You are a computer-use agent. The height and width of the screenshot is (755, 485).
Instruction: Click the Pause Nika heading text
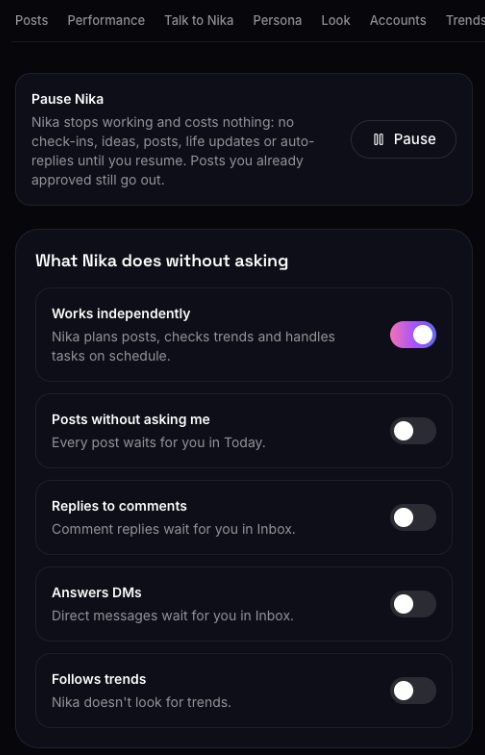tap(67, 99)
